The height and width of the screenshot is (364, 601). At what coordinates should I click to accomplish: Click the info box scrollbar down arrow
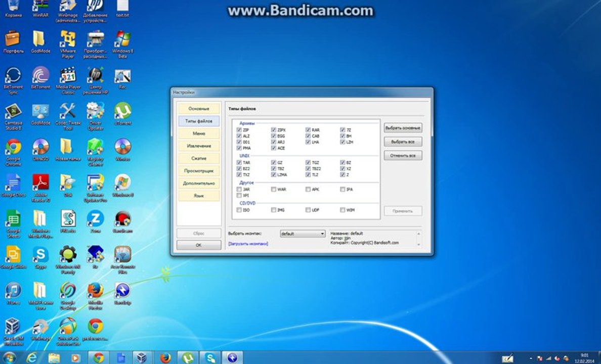click(x=418, y=245)
